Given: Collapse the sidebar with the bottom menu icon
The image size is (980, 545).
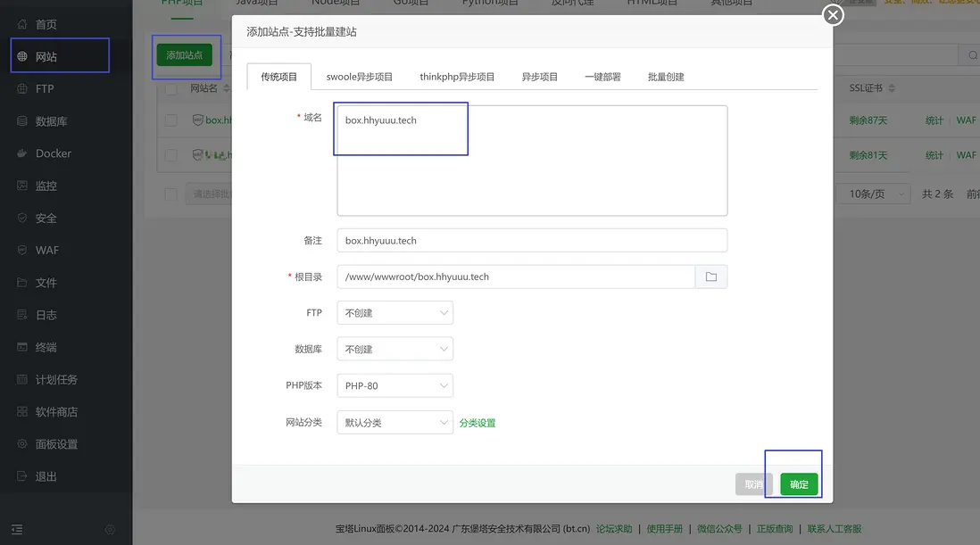Looking at the screenshot, I should (17, 530).
